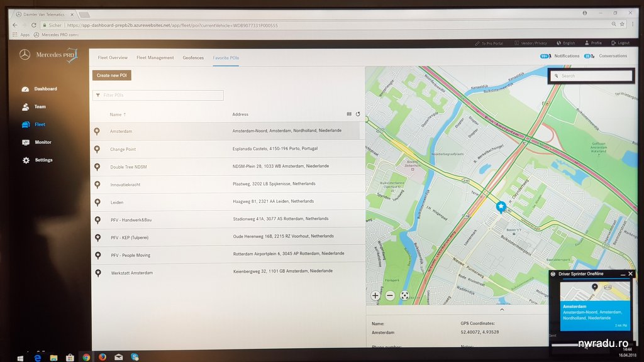
Task: Sort list by Name column header
Action: click(118, 114)
